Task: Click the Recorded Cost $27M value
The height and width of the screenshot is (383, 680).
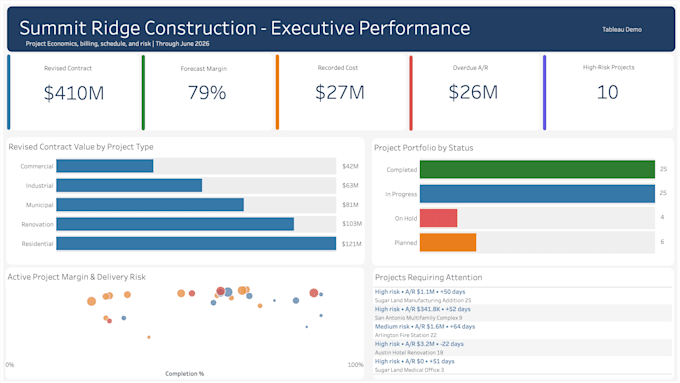Action: [340, 92]
